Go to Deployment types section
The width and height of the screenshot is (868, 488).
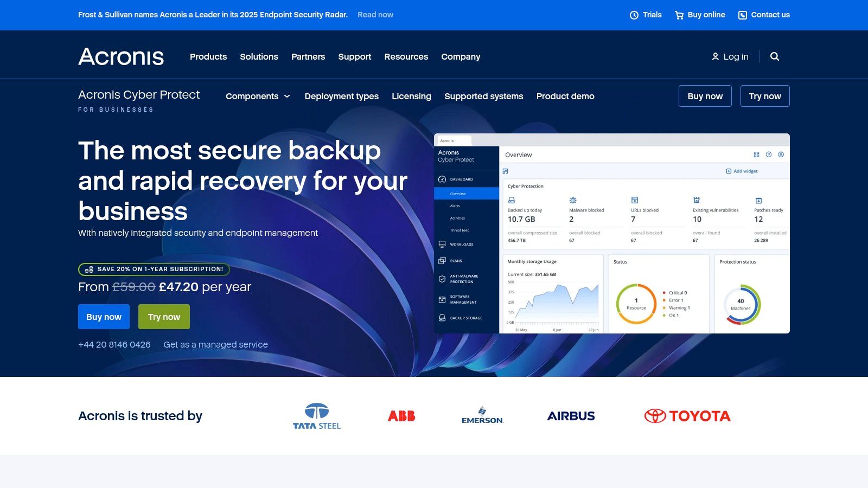[342, 96]
